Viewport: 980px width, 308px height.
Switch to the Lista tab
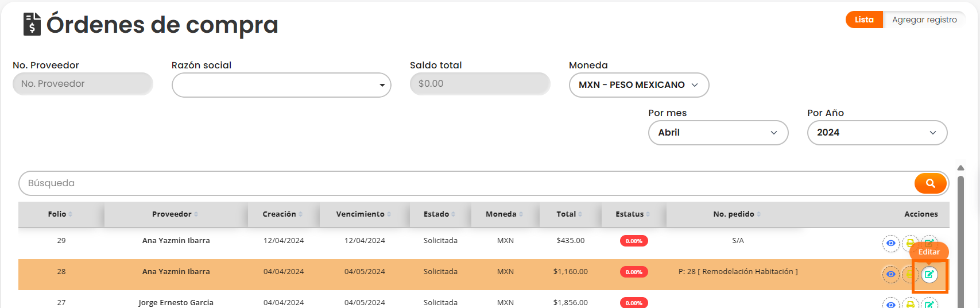point(863,20)
